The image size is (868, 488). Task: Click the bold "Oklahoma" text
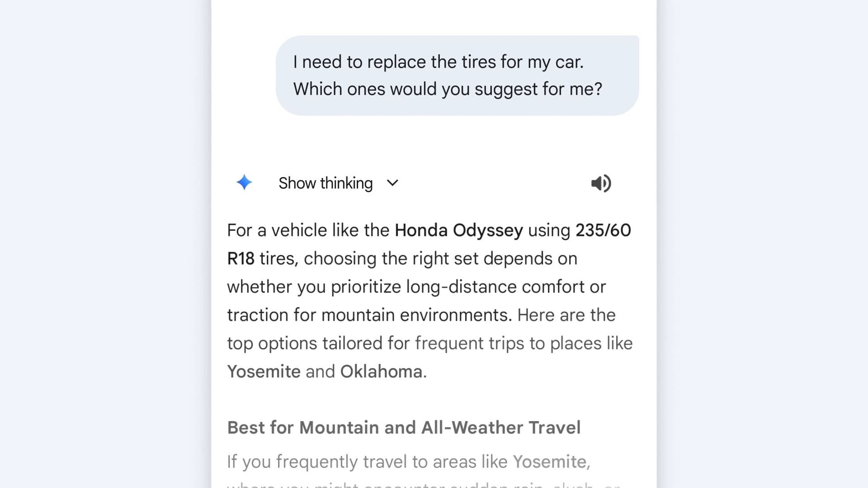pos(381,371)
